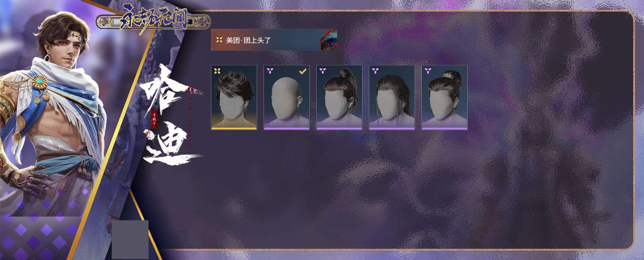The image size is (644, 260).
Task: Pick the long loose hair hairstyle card
Action: click(x=392, y=97)
